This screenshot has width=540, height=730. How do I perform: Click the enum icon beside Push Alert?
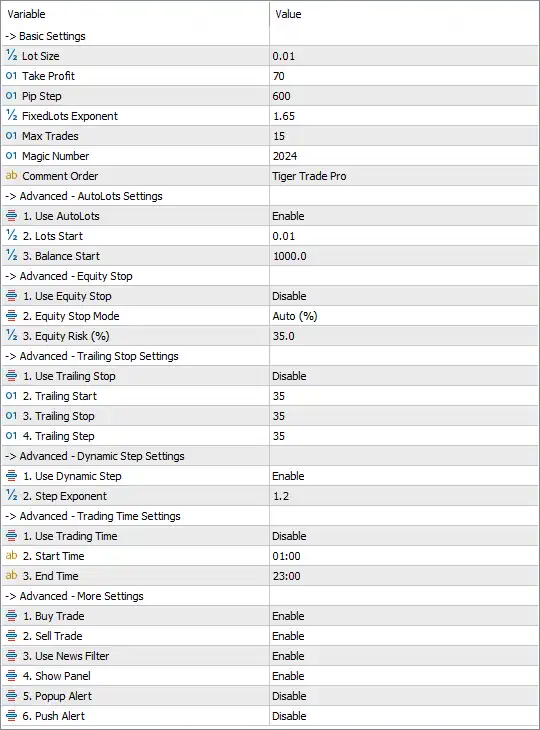[12, 716]
